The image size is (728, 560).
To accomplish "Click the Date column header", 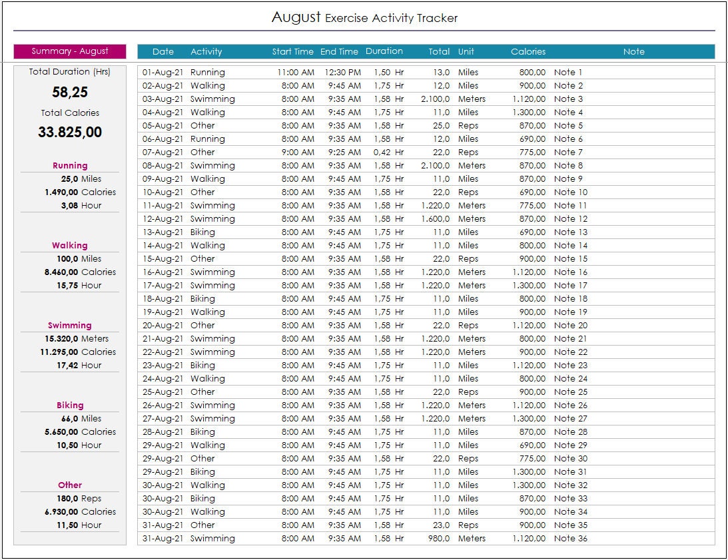I will coord(162,51).
